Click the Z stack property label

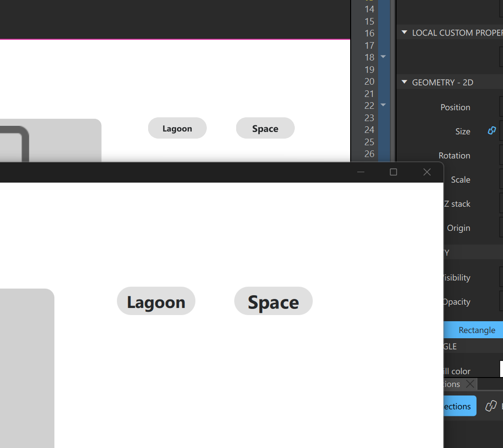458,203
